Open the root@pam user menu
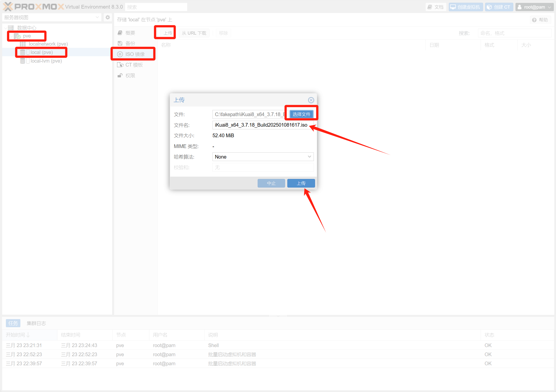 534,7
